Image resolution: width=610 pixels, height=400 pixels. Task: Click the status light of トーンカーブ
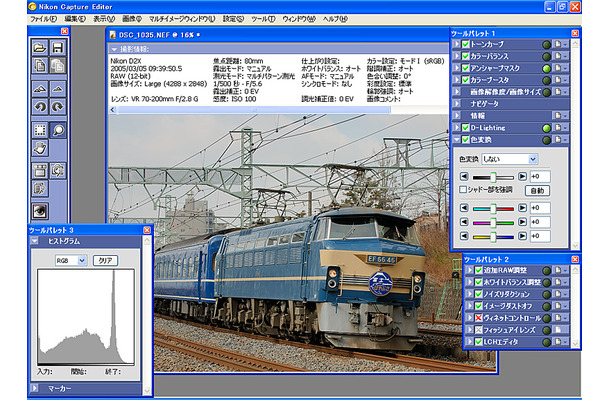547,45
